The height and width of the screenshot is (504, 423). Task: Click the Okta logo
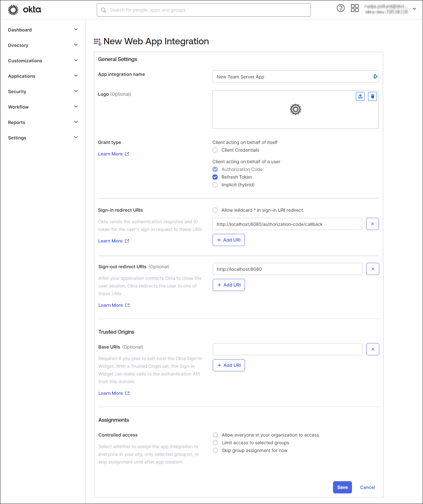click(x=24, y=10)
